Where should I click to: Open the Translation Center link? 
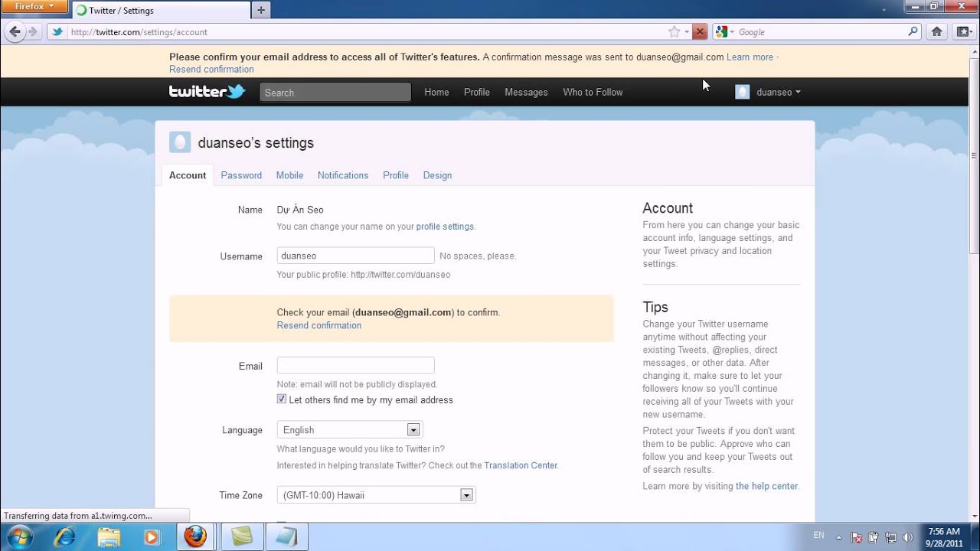tap(521, 465)
